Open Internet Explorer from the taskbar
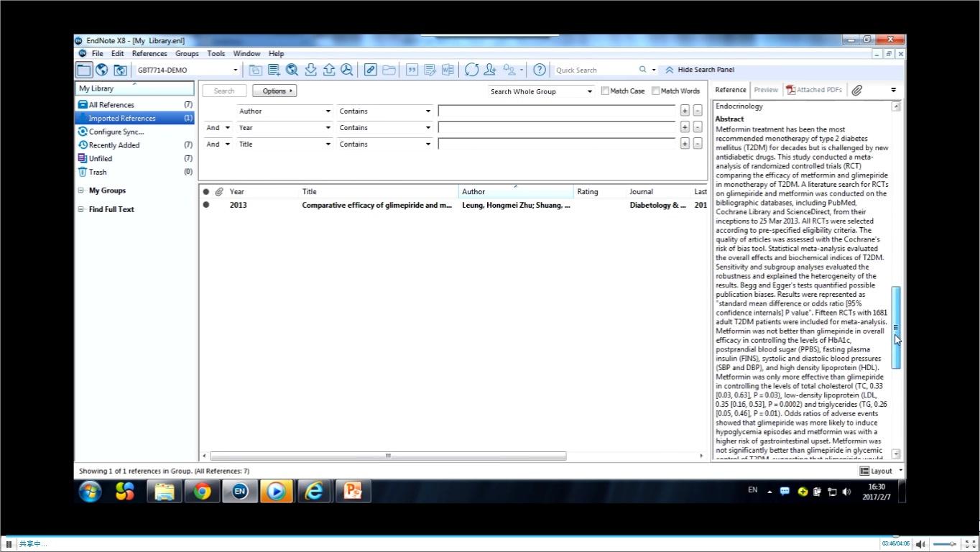 click(x=314, y=491)
